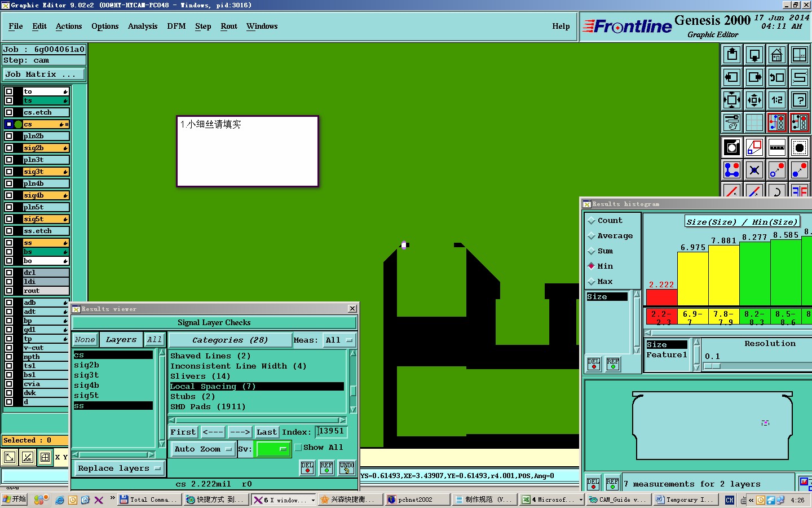This screenshot has height=508, width=812.
Task: Select Count radio option in histogram
Action: pos(605,221)
